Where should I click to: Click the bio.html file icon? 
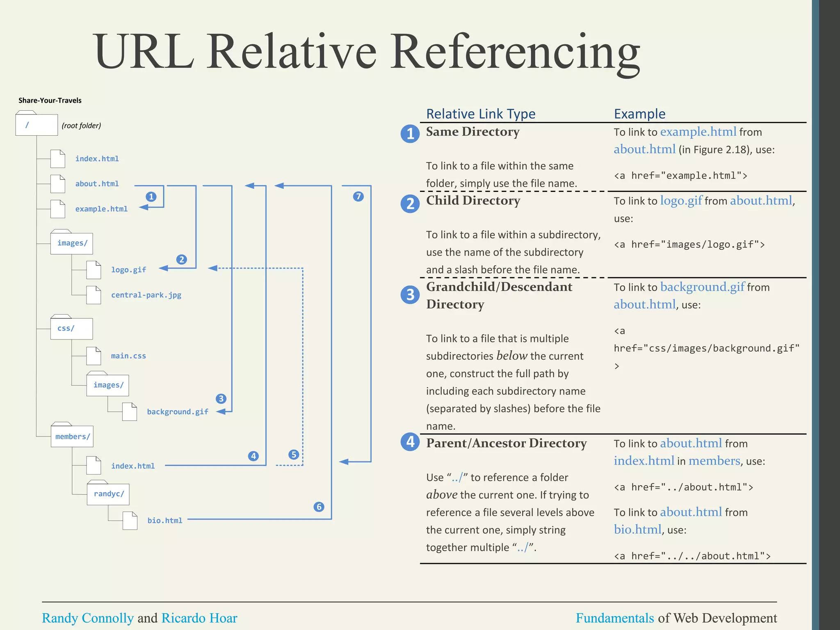[x=130, y=520]
